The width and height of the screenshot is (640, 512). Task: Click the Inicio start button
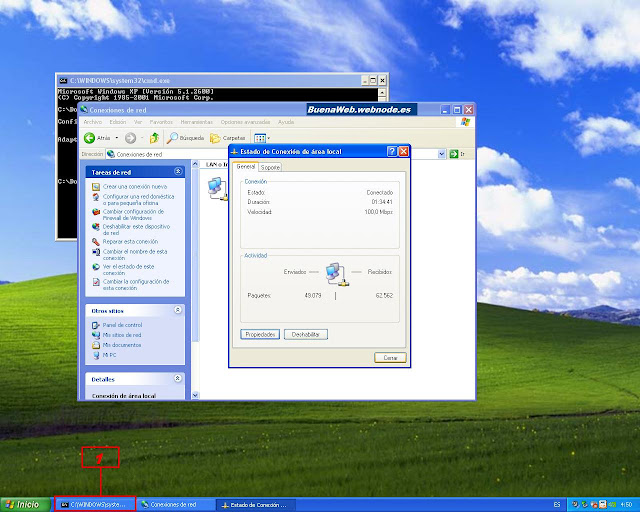click(25, 505)
